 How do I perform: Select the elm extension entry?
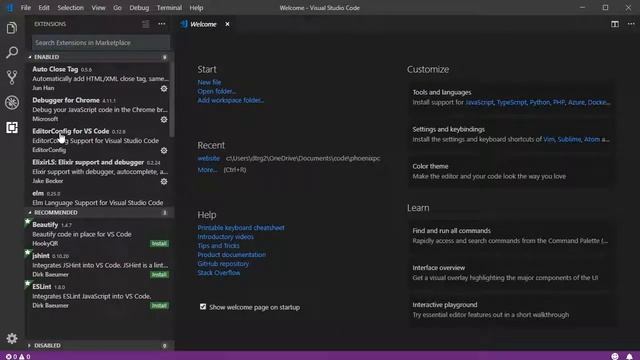point(98,198)
